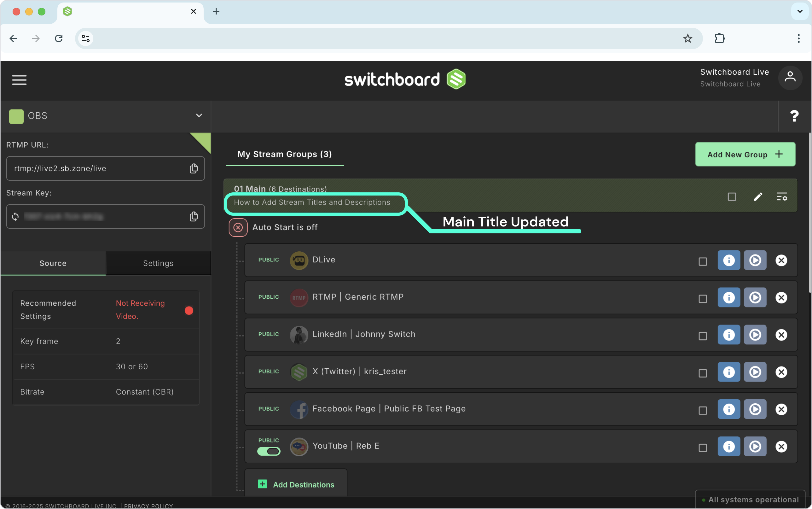Show info for Facebook Page destination

[729, 409]
